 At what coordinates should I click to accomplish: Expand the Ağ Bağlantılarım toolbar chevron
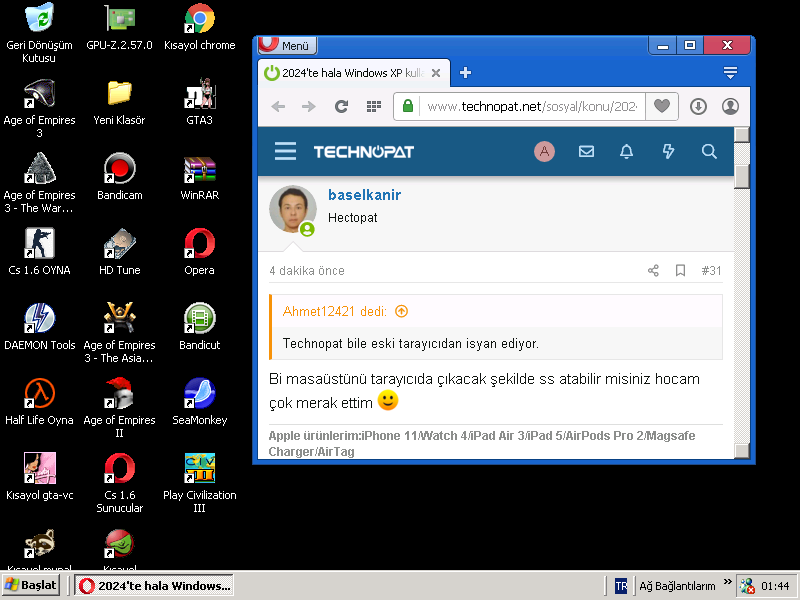coord(728,582)
